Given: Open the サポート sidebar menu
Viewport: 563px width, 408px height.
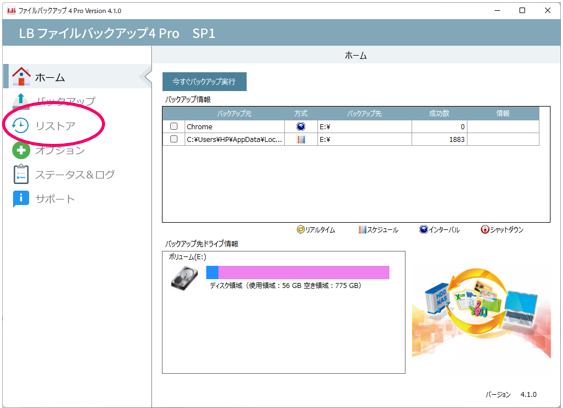Looking at the screenshot, I should pos(55,199).
